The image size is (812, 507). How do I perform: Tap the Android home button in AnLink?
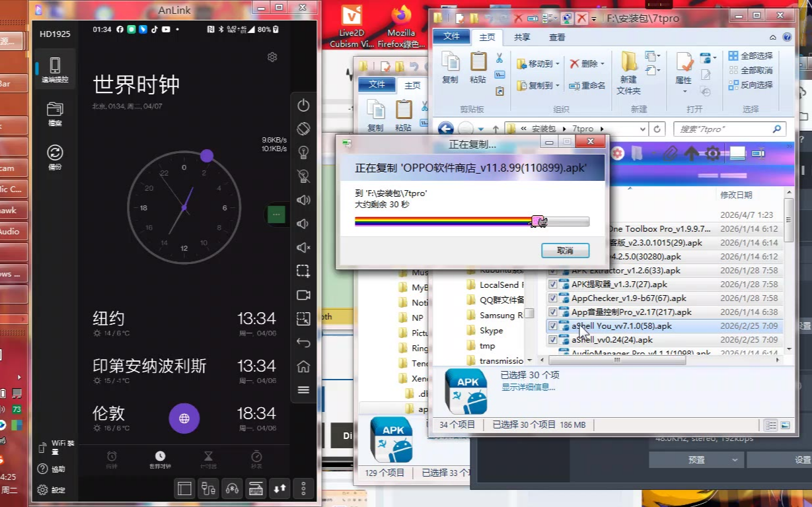click(x=303, y=366)
